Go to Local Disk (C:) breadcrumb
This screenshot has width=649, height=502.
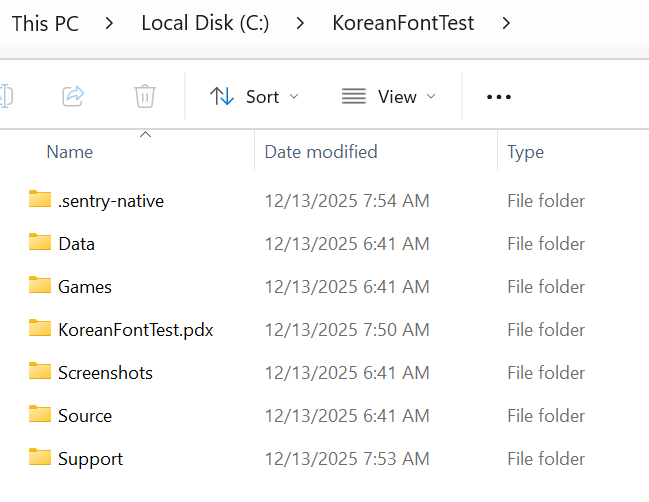(204, 23)
